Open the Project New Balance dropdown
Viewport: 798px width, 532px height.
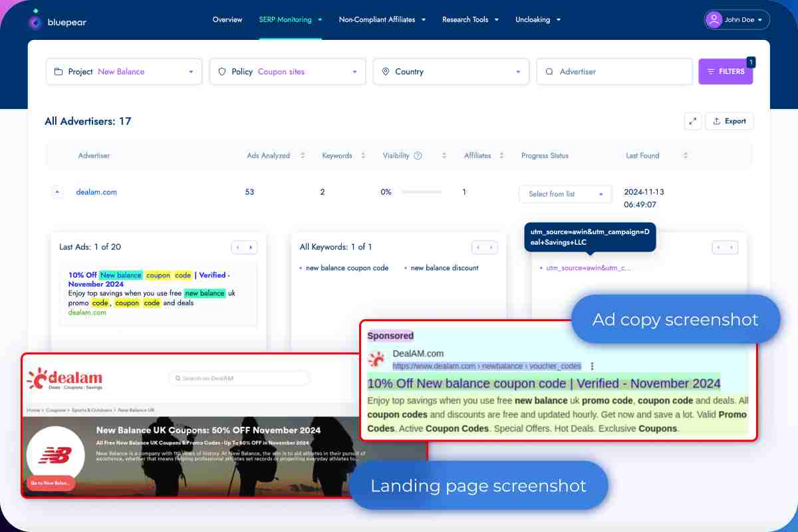124,72
